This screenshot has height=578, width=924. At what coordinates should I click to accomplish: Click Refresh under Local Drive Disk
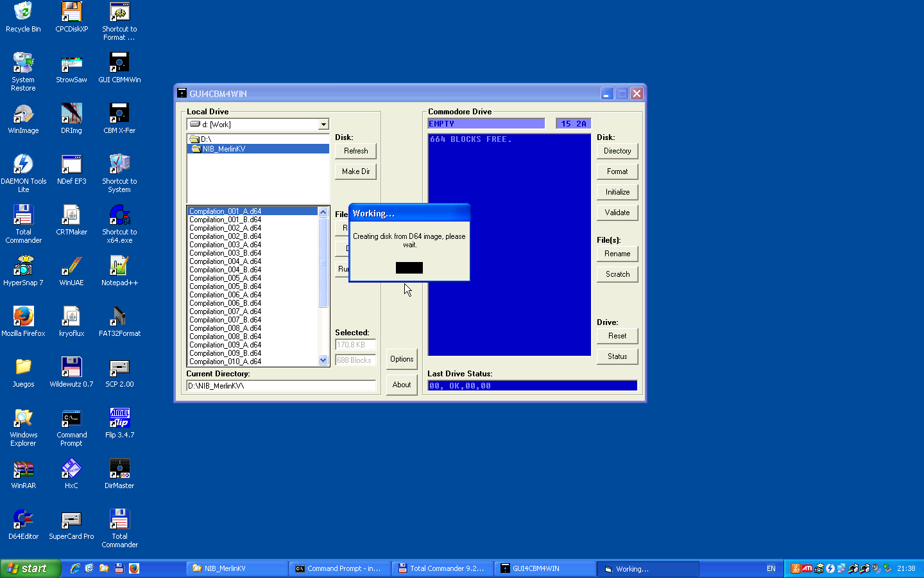[x=355, y=151]
